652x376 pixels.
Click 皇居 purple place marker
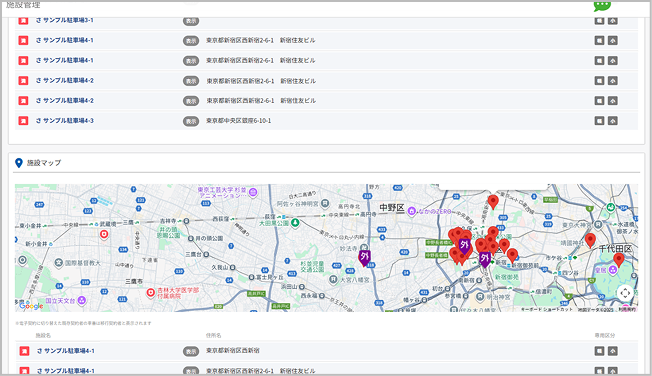tap(612, 270)
